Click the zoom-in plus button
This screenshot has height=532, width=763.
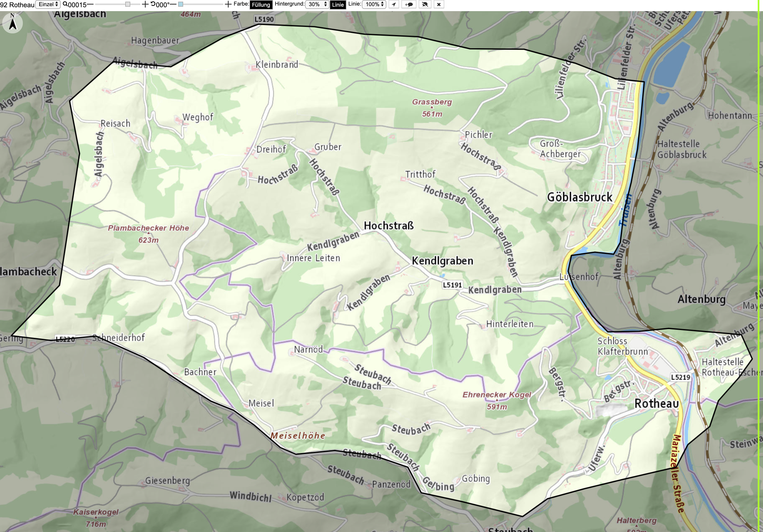pyautogui.click(x=145, y=4)
